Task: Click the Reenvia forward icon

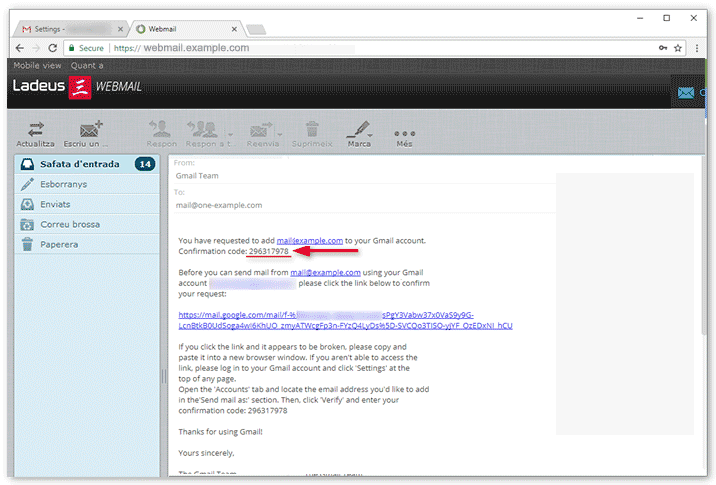Action: click(262, 130)
